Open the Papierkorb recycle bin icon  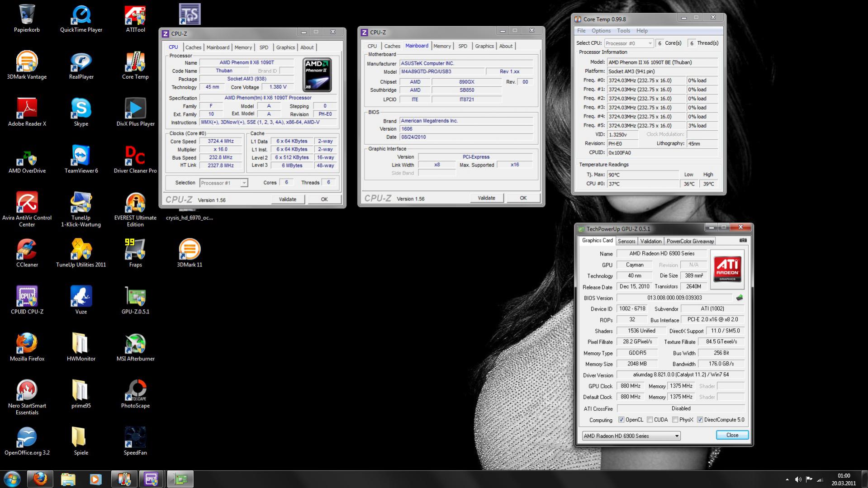tap(27, 18)
